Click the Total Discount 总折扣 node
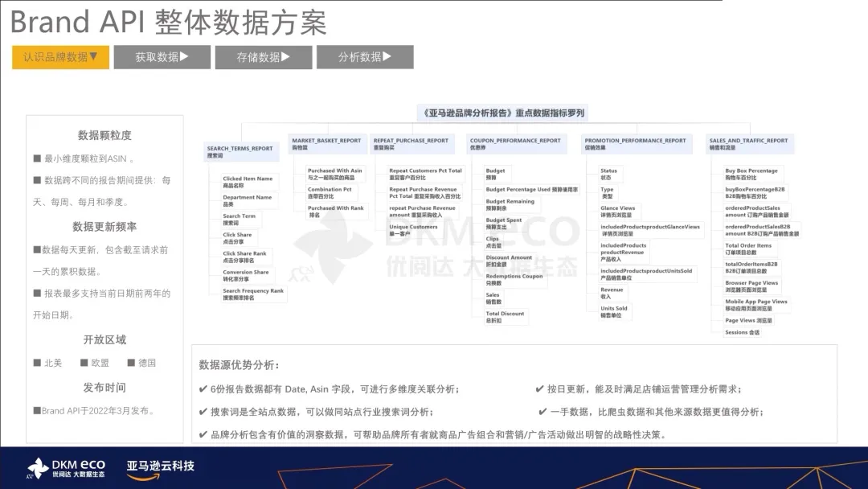This screenshot has width=868, height=489. tap(505, 317)
